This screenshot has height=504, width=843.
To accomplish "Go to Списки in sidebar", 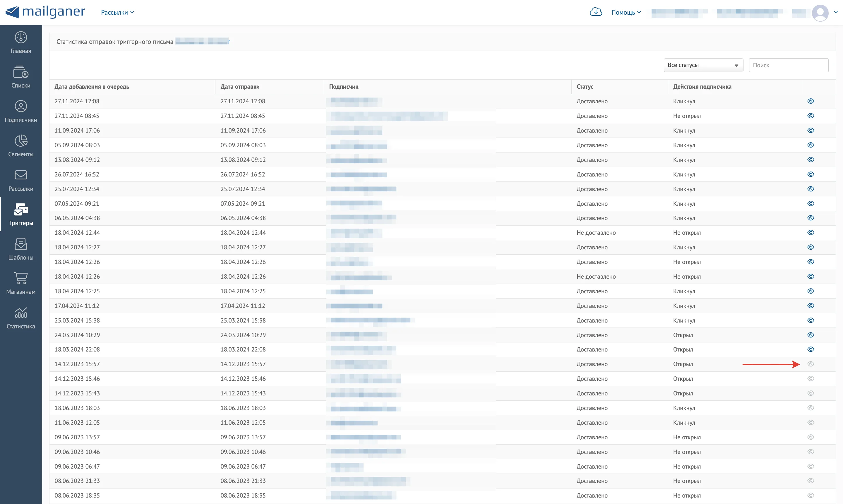I will (x=21, y=77).
